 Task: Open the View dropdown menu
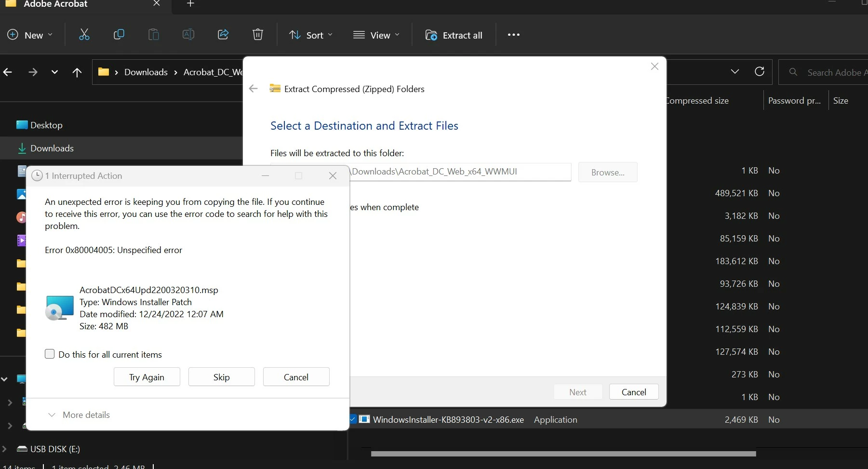pyautogui.click(x=376, y=35)
